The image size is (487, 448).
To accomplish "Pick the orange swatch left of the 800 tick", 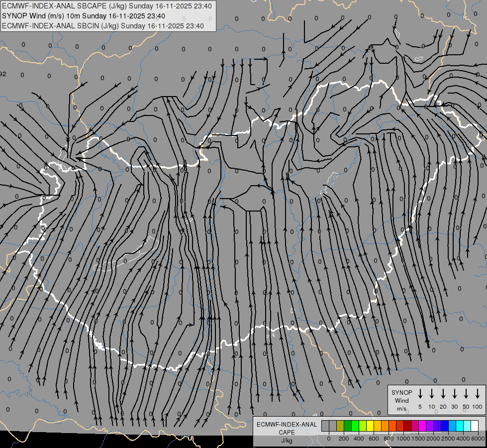I will (x=385, y=426).
